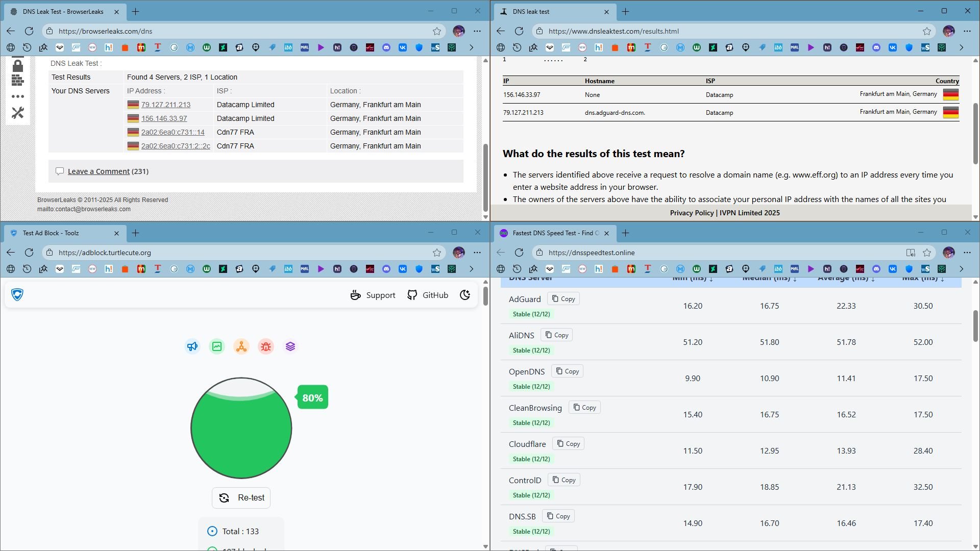This screenshot has width=980, height=551.
Task: Open the BrowserLeaks sidebar lock icon
Action: 18,65
